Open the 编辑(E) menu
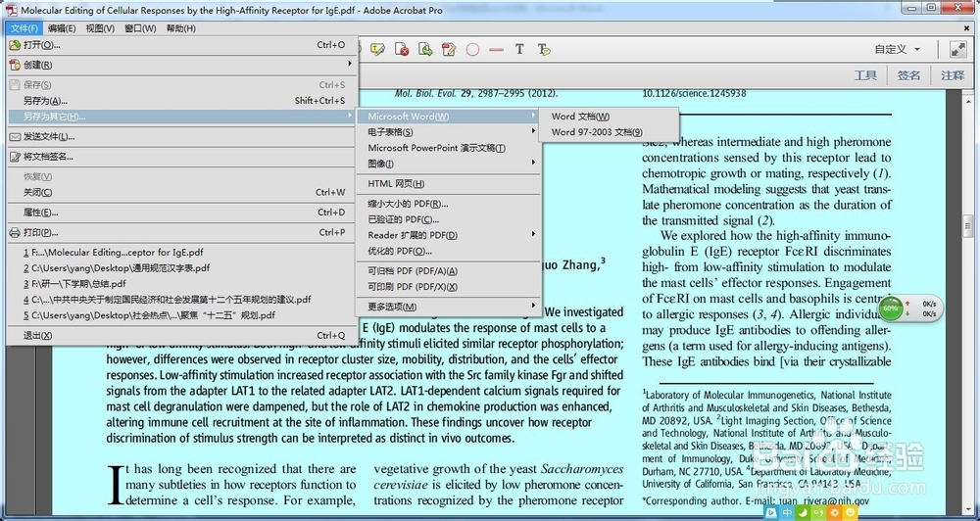The height and width of the screenshot is (521, 980). click(x=62, y=28)
